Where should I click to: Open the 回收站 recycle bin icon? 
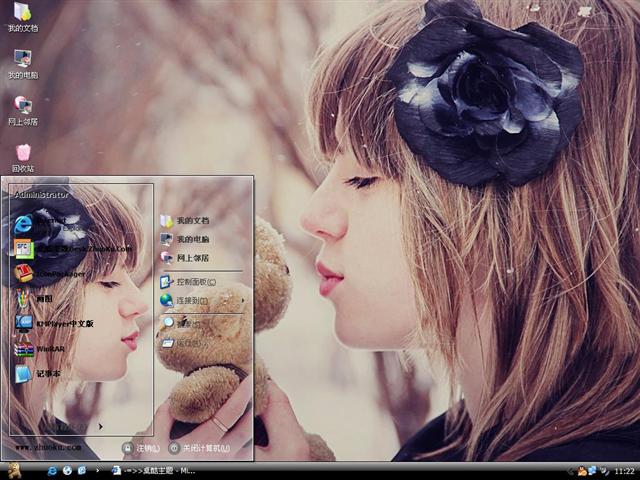click(x=23, y=158)
